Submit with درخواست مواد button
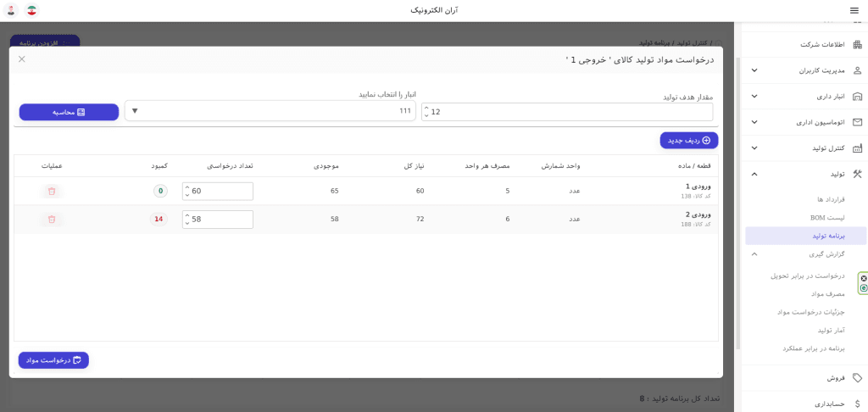The height and width of the screenshot is (412, 868). pyautogui.click(x=53, y=360)
